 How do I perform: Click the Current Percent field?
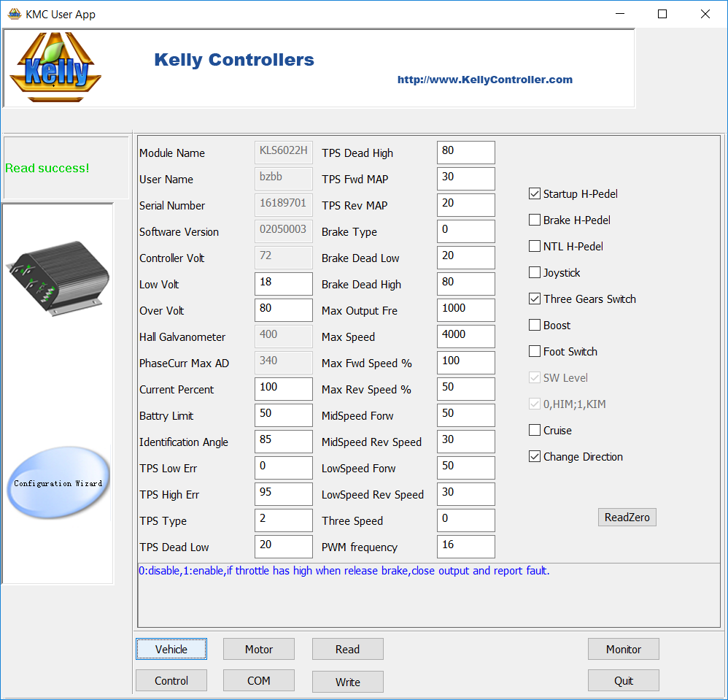[284, 389]
